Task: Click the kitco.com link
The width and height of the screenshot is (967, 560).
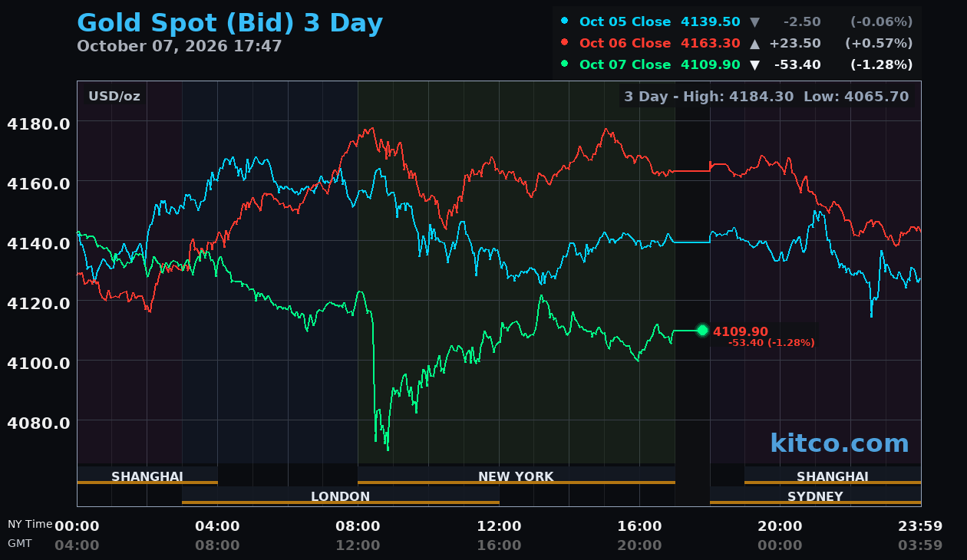Action: pos(840,443)
